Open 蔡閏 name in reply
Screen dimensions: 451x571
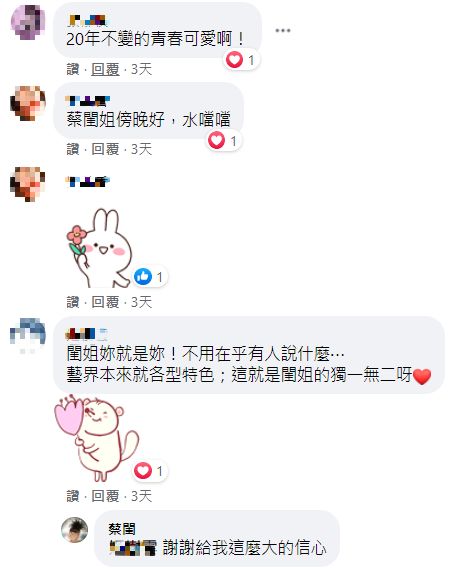(122, 529)
